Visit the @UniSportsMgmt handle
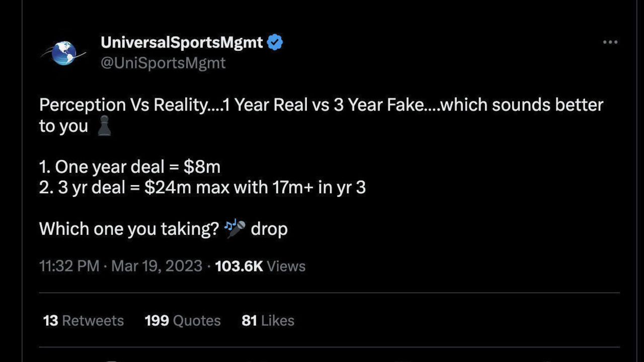Image resolution: width=644 pixels, height=362 pixels. (x=163, y=63)
